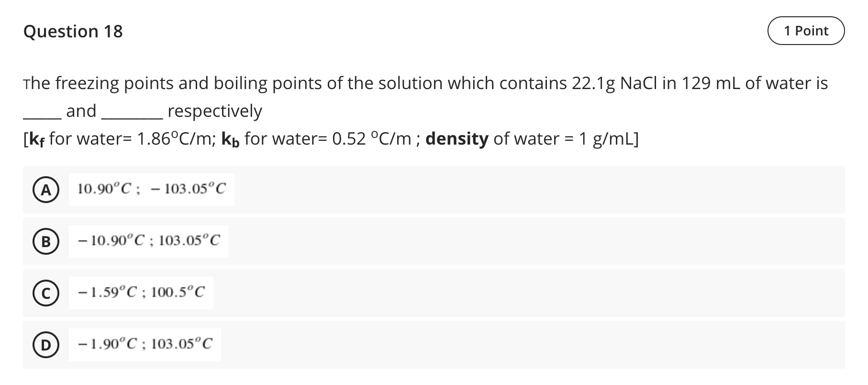Image resolution: width=868 pixels, height=385 pixels.
Task: Choose the answer −1.59°C ; 100.5°C
Action: [x=142, y=292]
